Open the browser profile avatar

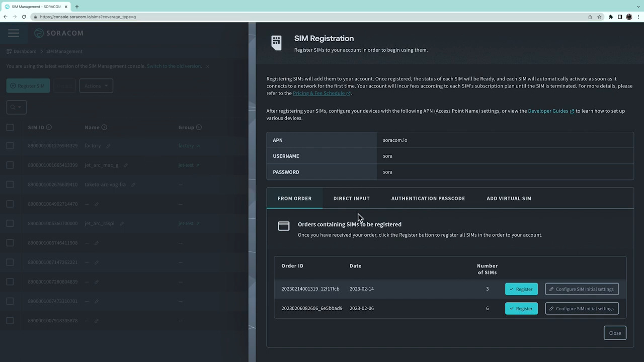[629, 17]
